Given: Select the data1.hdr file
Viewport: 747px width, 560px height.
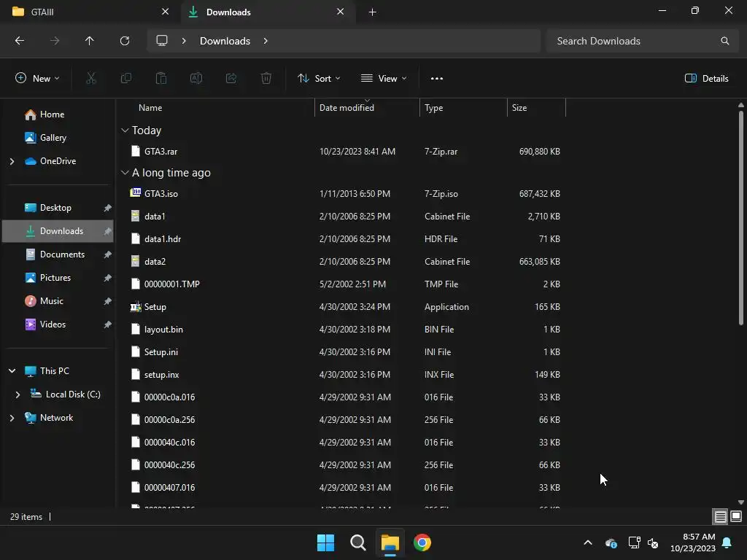Looking at the screenshot, I should pyautogui.click(x=163, y=239).
